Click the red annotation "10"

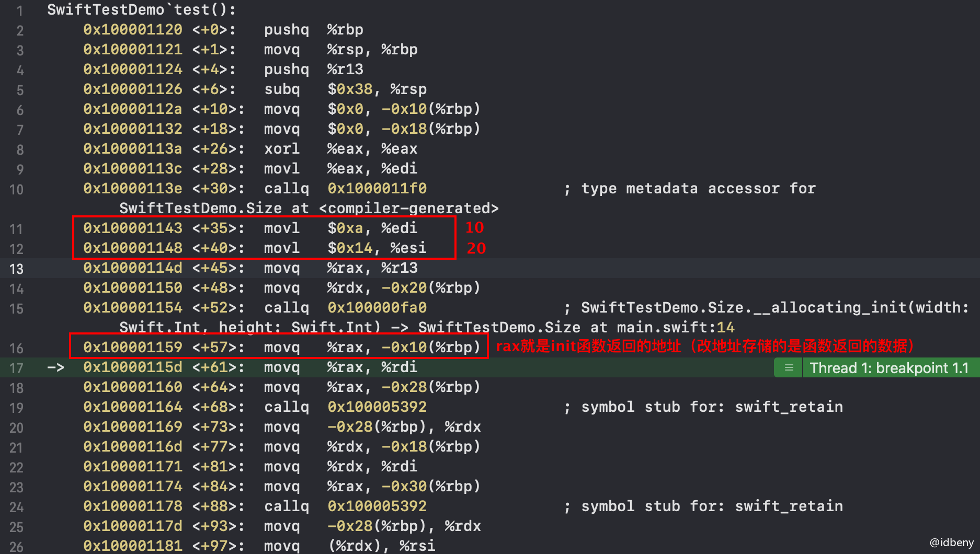[x=474, y=228]
